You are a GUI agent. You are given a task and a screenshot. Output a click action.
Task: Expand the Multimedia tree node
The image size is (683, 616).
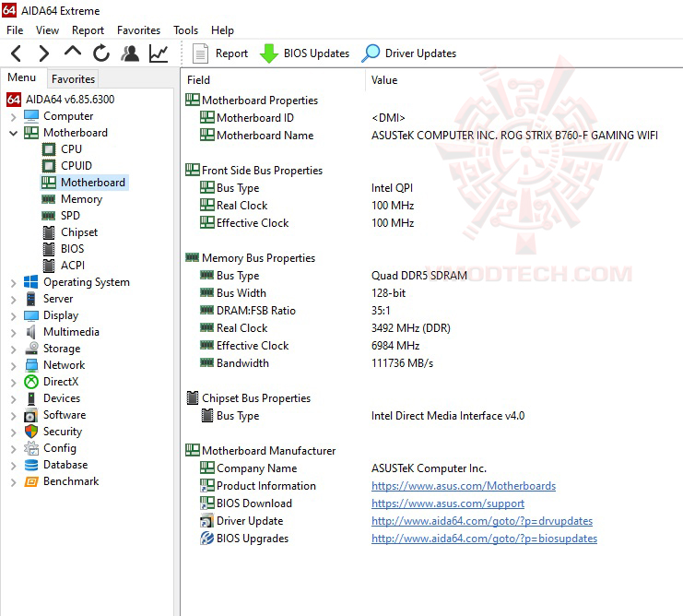[14, 333]
